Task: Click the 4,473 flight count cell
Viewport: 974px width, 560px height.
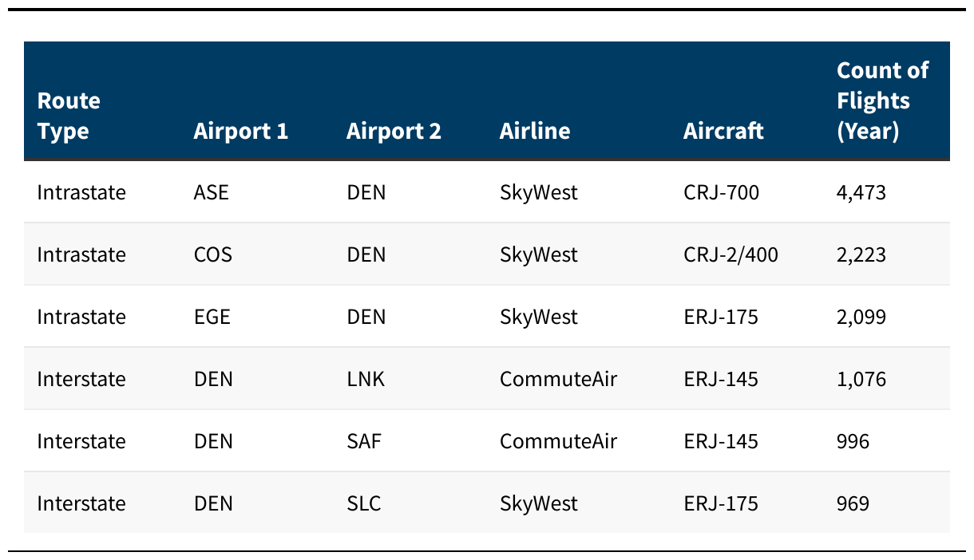Action: (861, 192)
